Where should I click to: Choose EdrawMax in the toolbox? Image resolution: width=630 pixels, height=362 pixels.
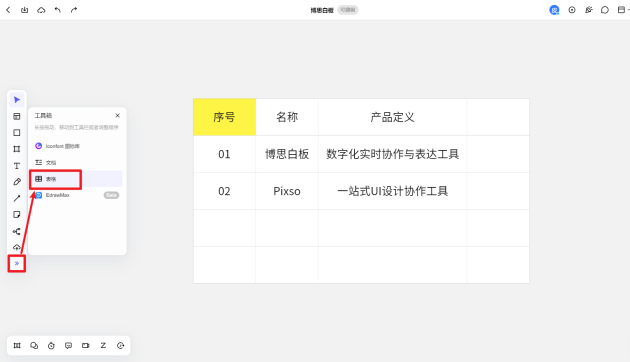click(77, 195)
